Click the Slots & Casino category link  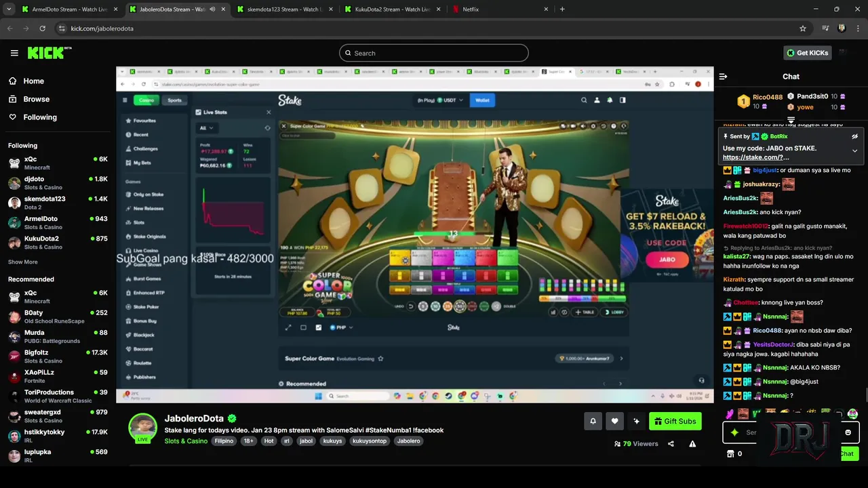186,441
